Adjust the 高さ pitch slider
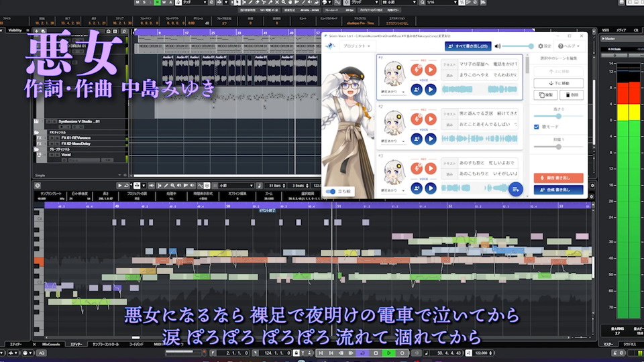Image resolution: width=644 pixels, height=362 pixels. click(x=558, y=116)
